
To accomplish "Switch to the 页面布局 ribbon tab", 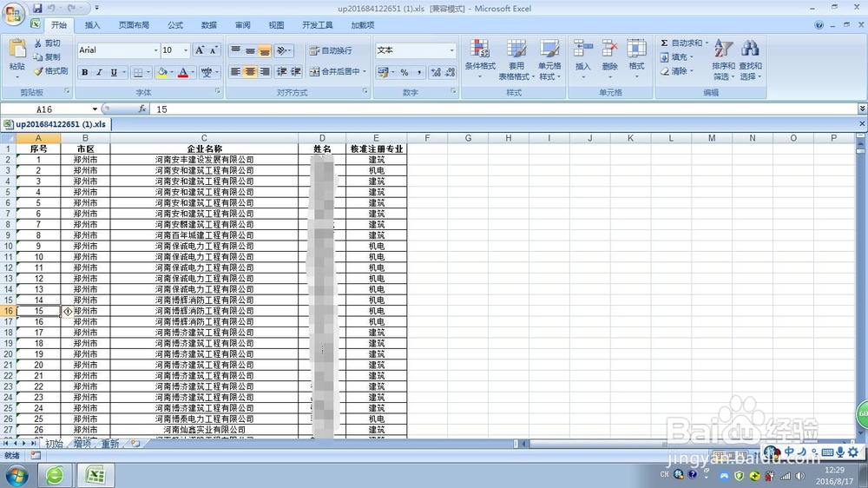I will [x=134, y=25].
